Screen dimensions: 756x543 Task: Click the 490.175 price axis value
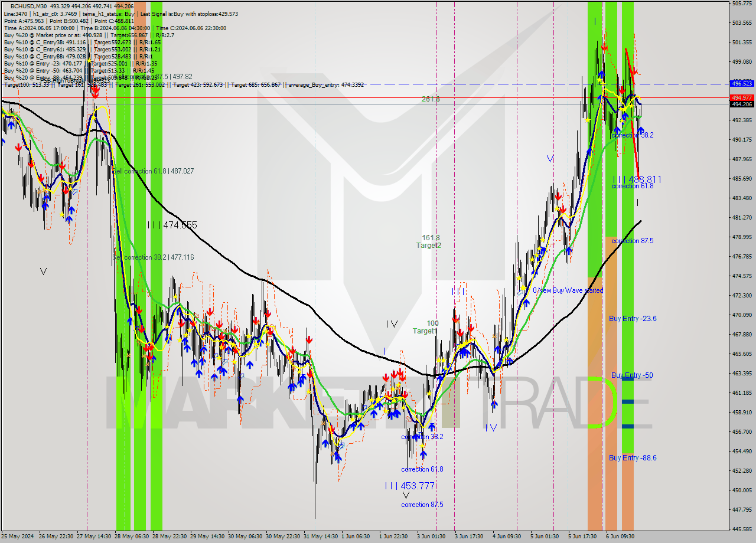742,140
